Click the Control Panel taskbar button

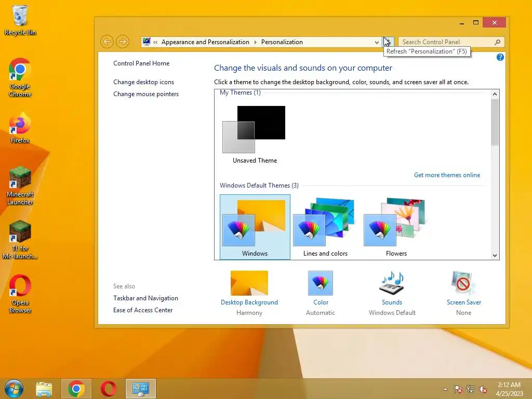point(140,389)
